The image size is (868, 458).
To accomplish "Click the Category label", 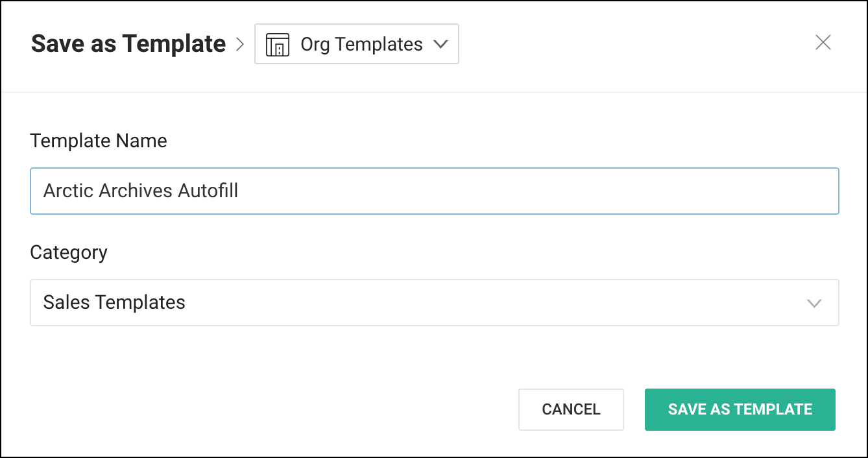I will pyautogui.click(x=69, y=252).
